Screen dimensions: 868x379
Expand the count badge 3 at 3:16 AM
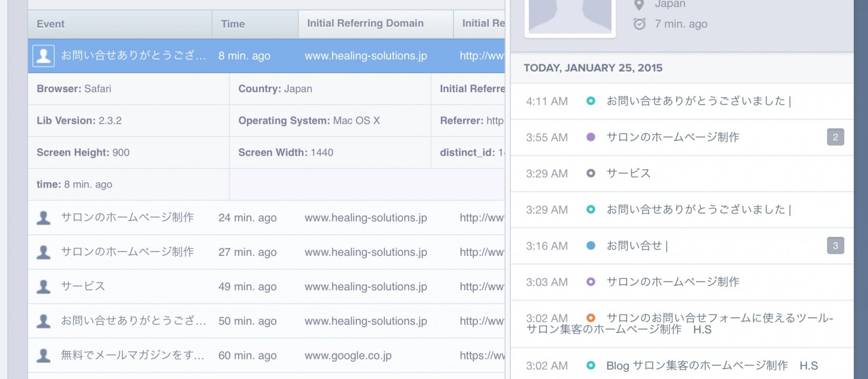click(x=835, y=246)
